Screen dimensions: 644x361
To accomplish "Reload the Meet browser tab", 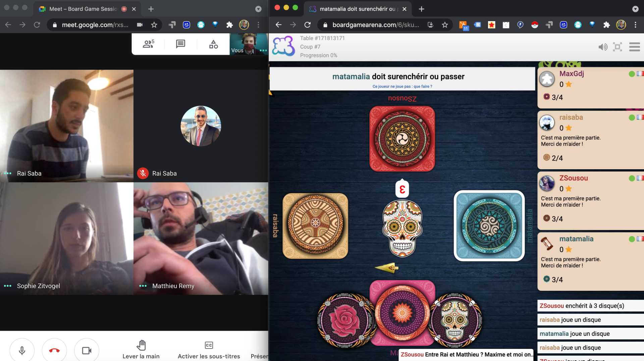I will click(37, 25).
